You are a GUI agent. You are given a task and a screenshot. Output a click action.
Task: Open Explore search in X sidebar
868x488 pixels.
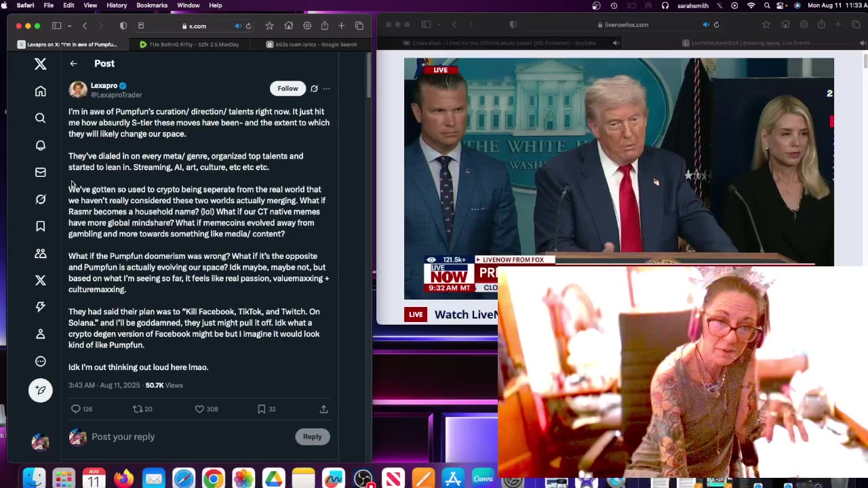pos(41,118)
